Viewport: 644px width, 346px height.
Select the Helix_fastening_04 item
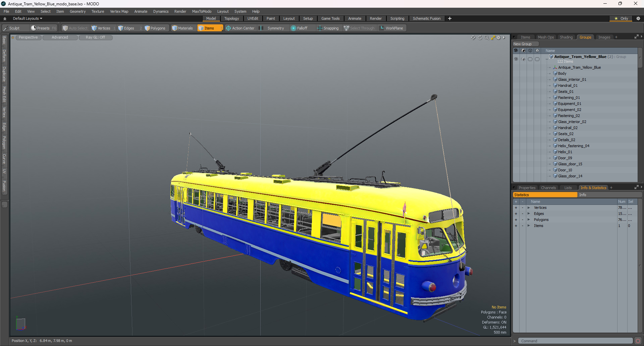click(x=574, y=146)
